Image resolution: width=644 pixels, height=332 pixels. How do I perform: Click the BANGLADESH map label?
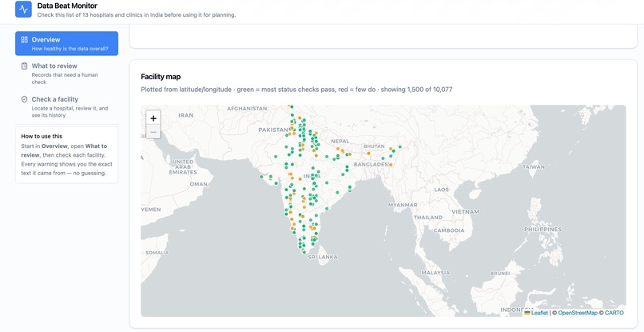click(x=371, y=164)
